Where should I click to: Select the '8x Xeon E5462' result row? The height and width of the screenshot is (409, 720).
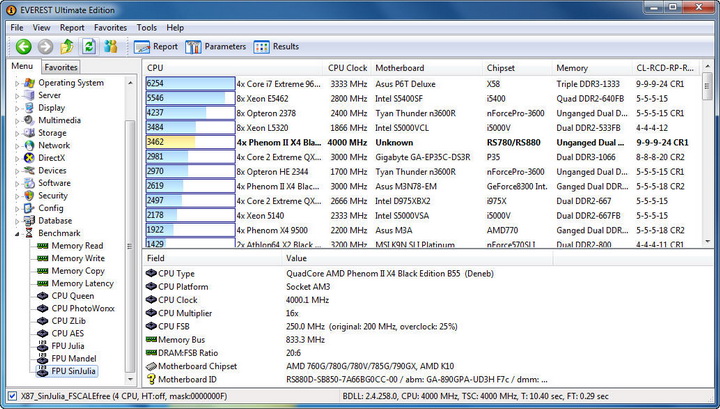pos(422,98)
